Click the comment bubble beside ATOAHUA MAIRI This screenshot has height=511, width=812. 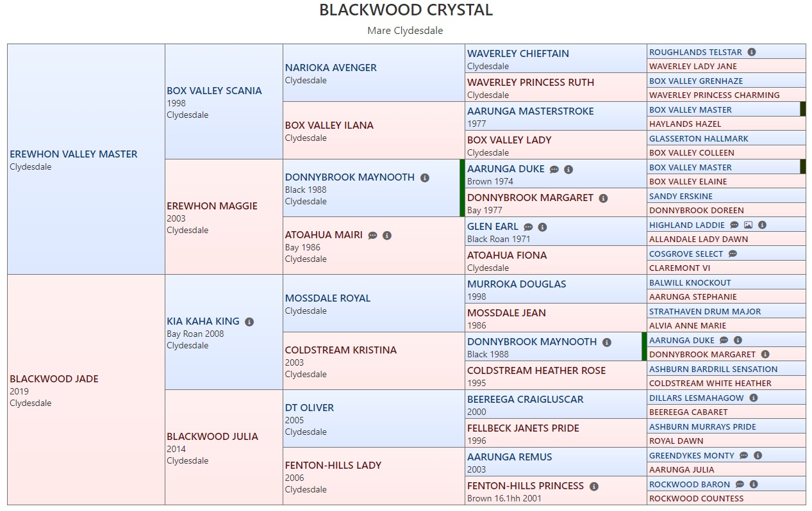pyautogui.click(x=373, y=236)
